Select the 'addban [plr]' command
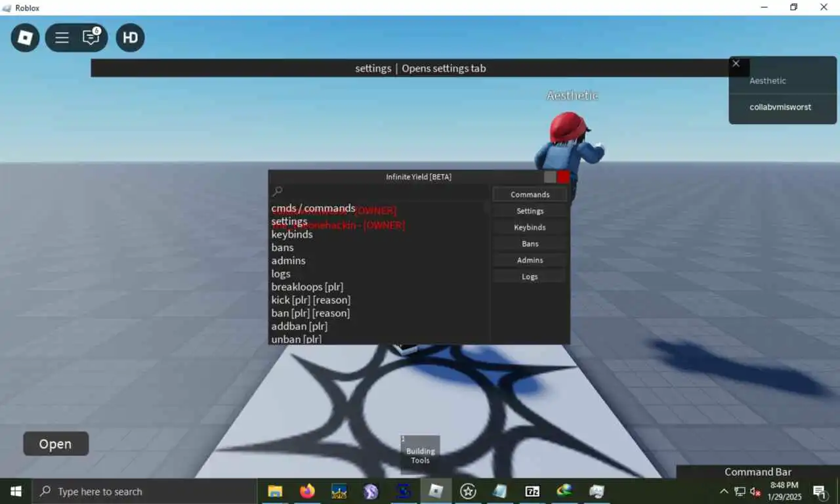The height and width of the screenshot is (504, 840). (299, 326)
